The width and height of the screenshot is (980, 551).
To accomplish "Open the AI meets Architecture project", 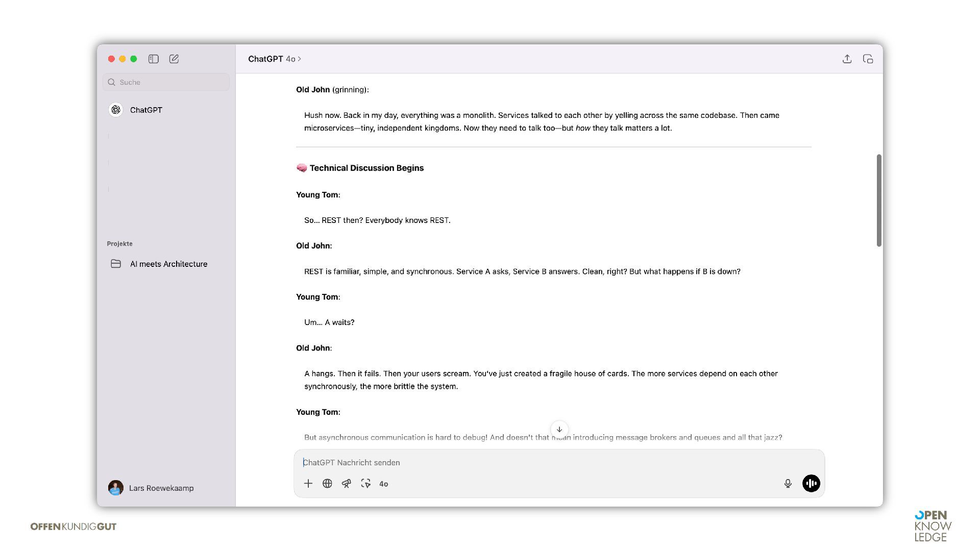I will [x=168, y=264].
